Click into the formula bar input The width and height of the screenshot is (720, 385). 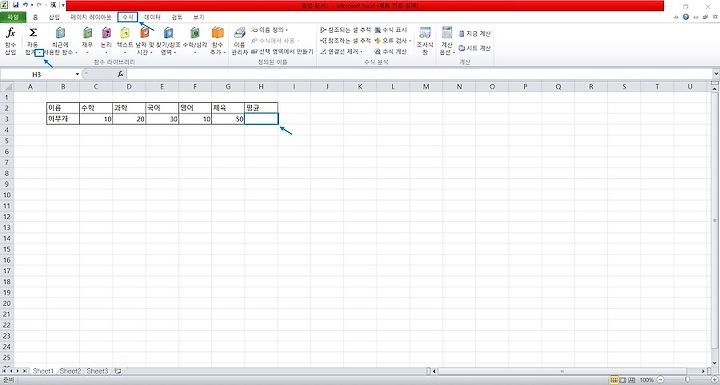pos(419,74)
